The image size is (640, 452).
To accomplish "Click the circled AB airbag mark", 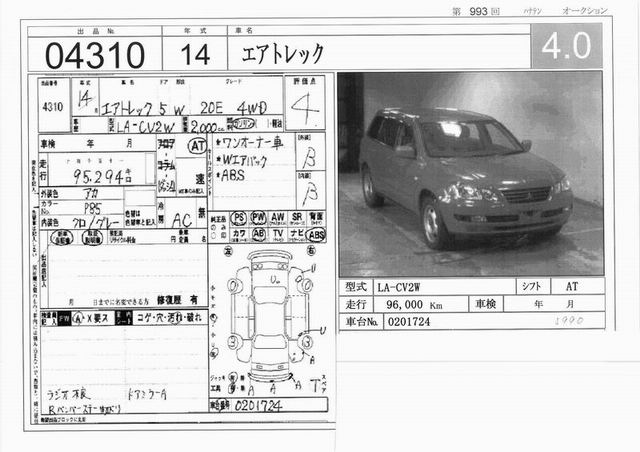I will pyautogui.click(x=258, y=233).
